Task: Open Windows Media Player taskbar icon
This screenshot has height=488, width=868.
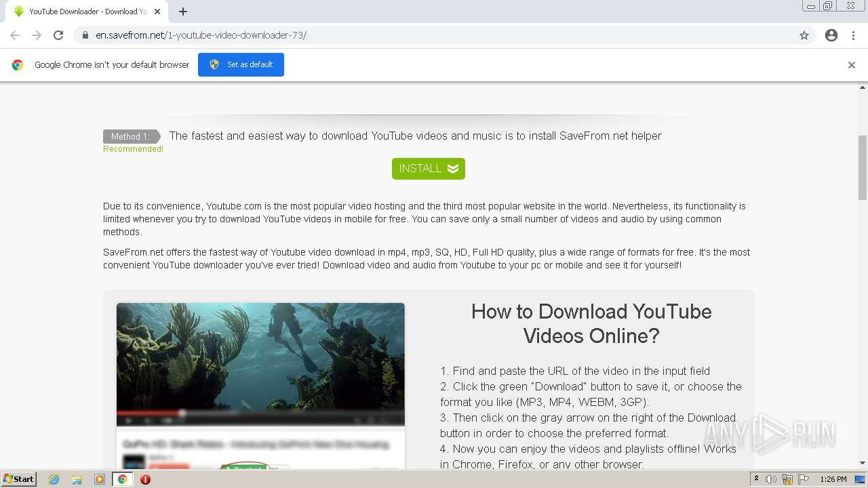Action: [x=100, y=479]
